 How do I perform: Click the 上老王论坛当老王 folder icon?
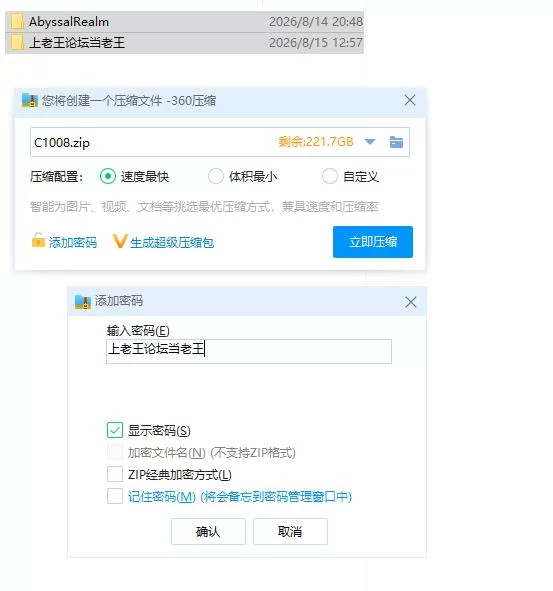tap(17, 42)
